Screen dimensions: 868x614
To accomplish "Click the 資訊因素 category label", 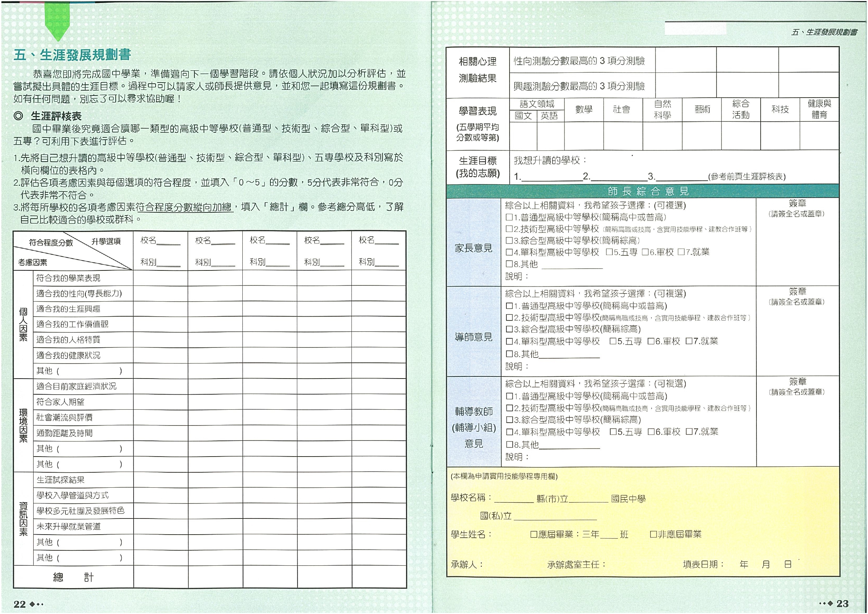I will point(23,519).
